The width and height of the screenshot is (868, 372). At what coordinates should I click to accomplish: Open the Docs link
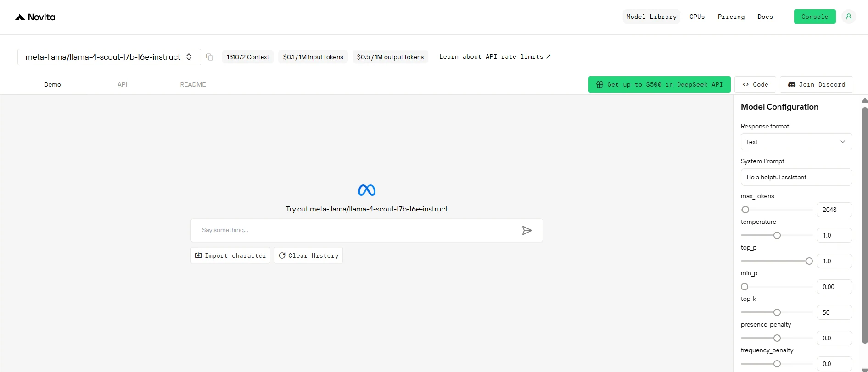point(765,17)
